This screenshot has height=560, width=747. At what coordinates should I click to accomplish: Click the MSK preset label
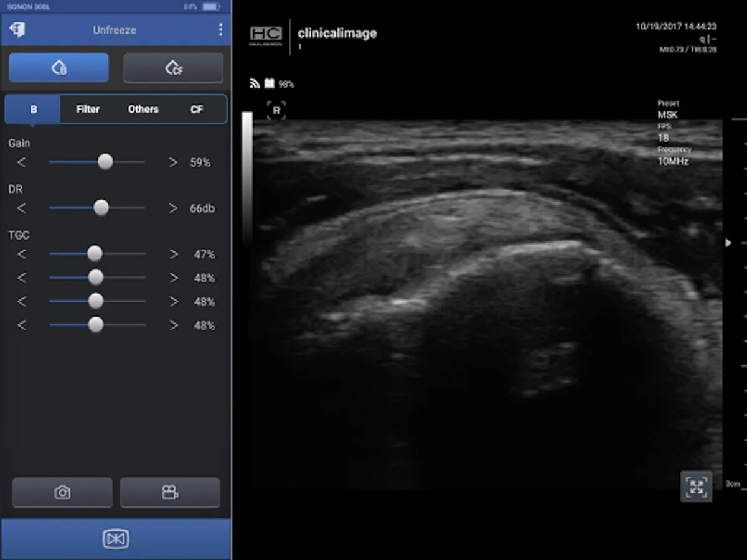(667, 115)
